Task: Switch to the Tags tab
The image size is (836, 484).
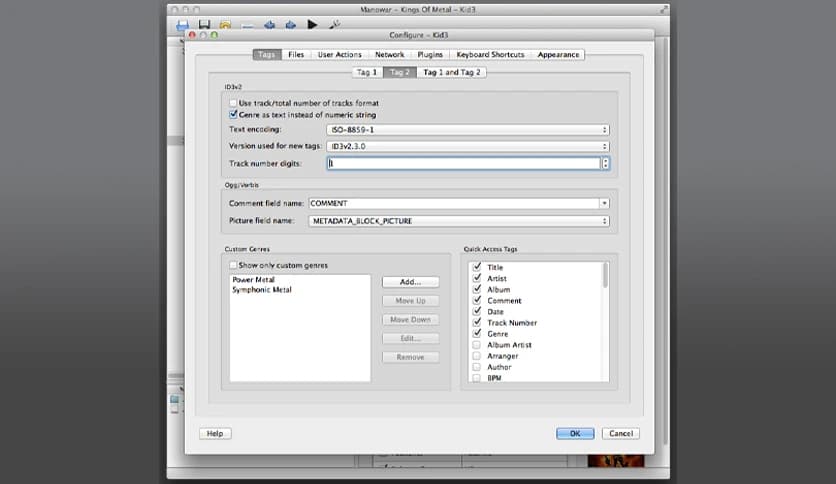Action: (267, 54)
